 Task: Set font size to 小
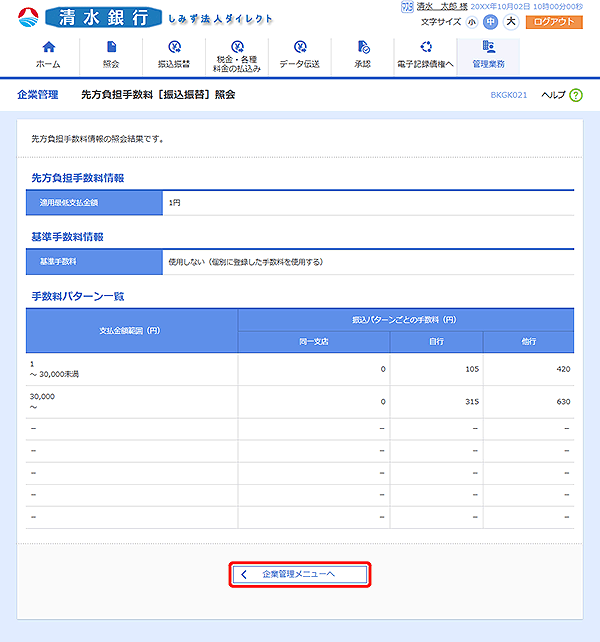pyautogui.click(x=472, y=21)
